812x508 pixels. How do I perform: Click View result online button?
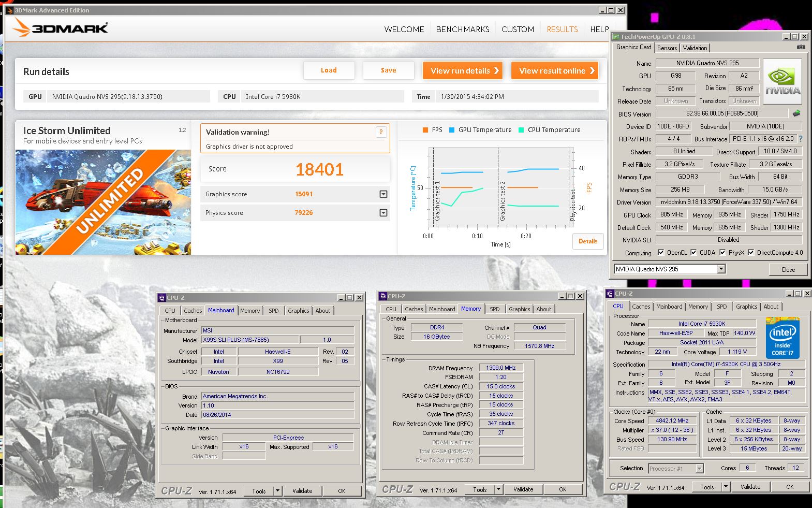[555, 70]
